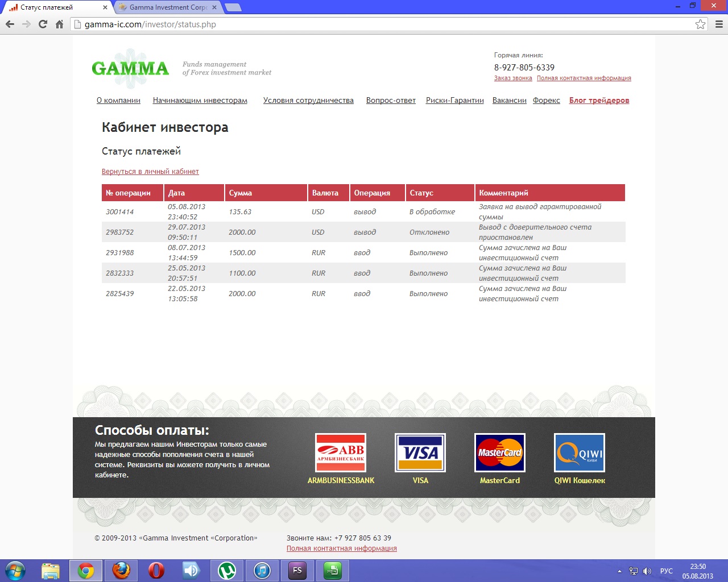Click the Способы оплаты: heading
The width and height of the screenshot is (728, 582).
152,430
